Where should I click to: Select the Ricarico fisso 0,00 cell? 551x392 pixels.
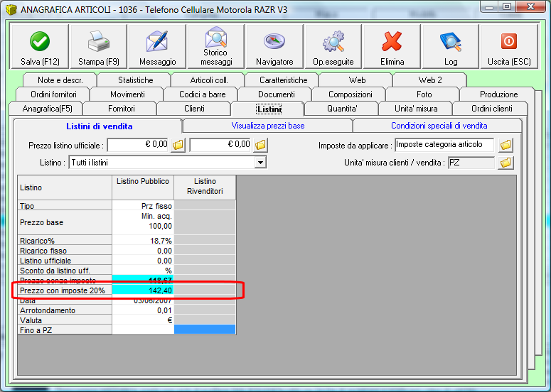pyautogui.click(x=143, y=251)
